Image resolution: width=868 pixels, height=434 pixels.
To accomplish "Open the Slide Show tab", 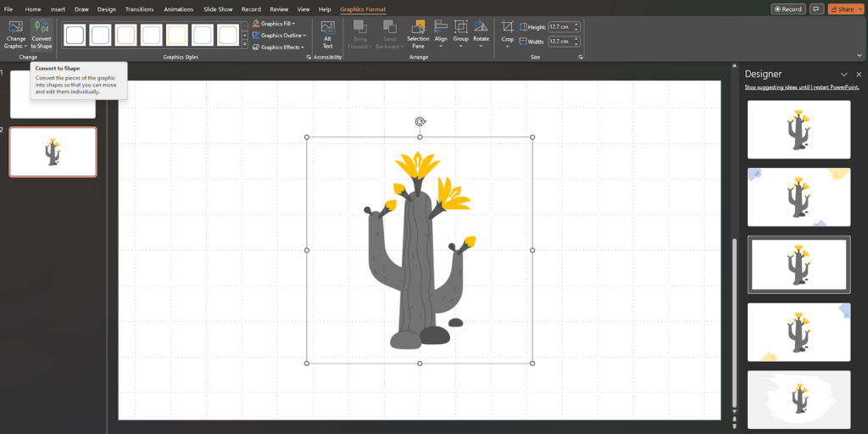I will coord(219,9).
